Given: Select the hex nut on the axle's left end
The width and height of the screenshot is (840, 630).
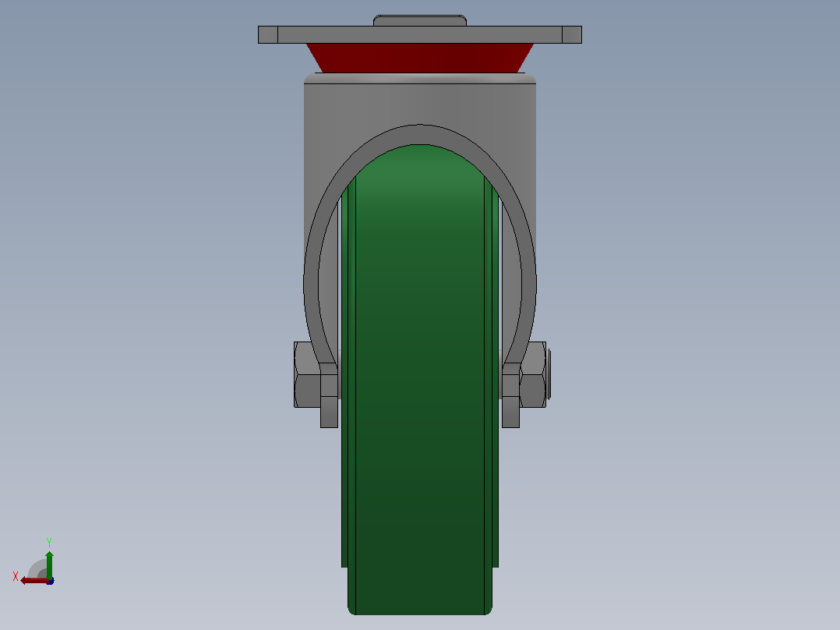Looking at the screenshot, I should [x=308, y=374].
